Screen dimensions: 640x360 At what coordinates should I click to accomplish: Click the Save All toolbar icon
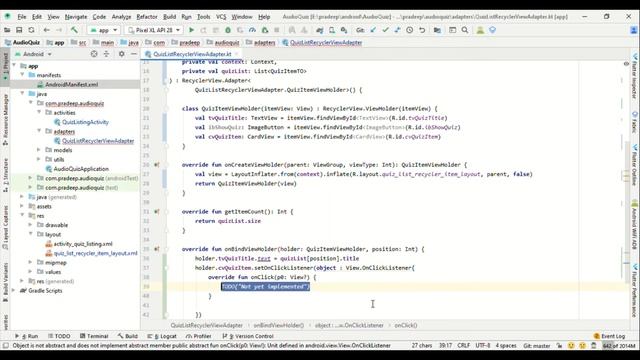(x=19, y=30)
